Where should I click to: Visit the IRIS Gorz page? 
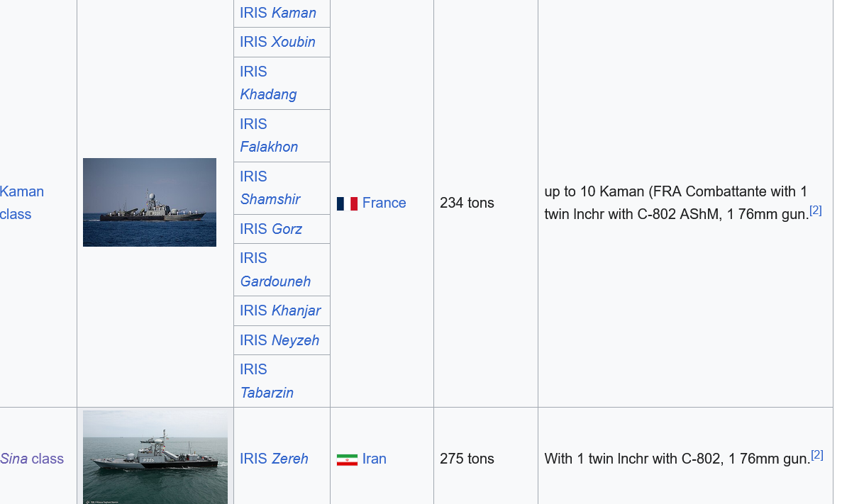tap(271, 229)
